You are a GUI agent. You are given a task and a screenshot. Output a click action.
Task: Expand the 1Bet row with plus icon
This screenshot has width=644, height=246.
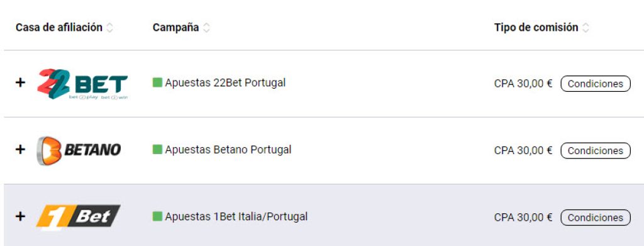tap(20, 216)
